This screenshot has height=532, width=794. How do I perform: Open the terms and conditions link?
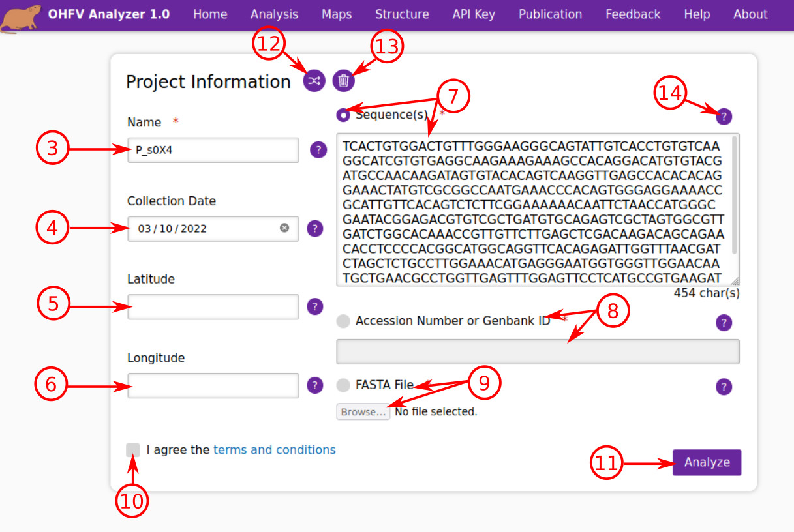click(274, 450)
